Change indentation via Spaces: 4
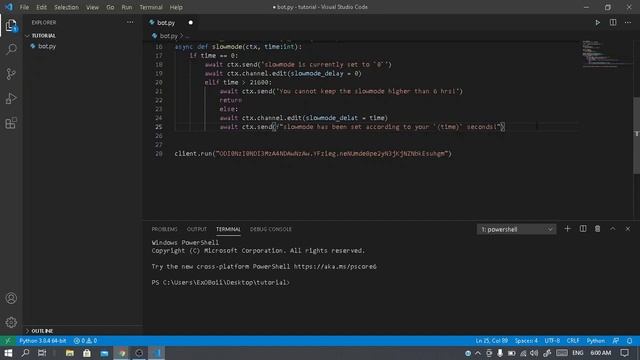This screenshot has width=640, height=360. 526,340
